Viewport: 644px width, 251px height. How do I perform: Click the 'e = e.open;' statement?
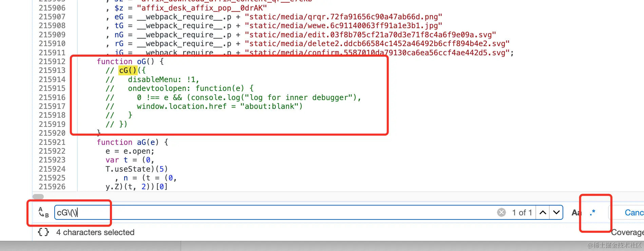point(130,151)
